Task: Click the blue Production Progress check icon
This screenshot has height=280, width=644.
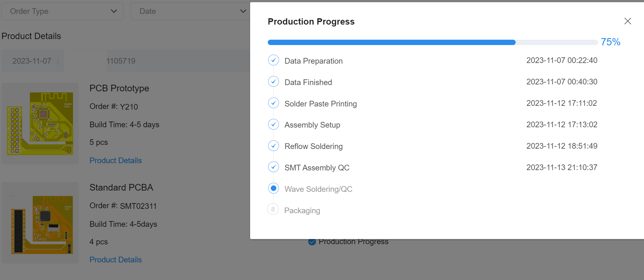Action: pos(312,242)
